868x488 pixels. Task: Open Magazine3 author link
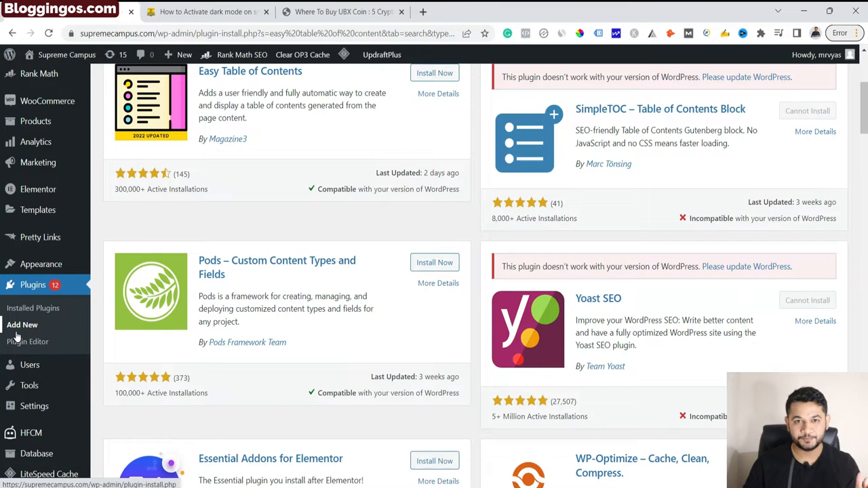228,139
